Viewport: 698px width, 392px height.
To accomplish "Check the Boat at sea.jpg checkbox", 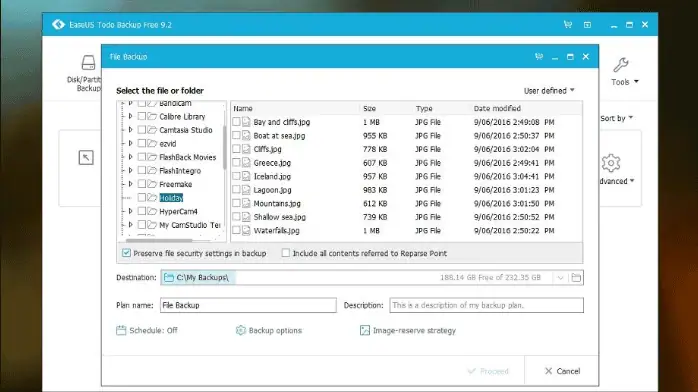I will point(236,135).
